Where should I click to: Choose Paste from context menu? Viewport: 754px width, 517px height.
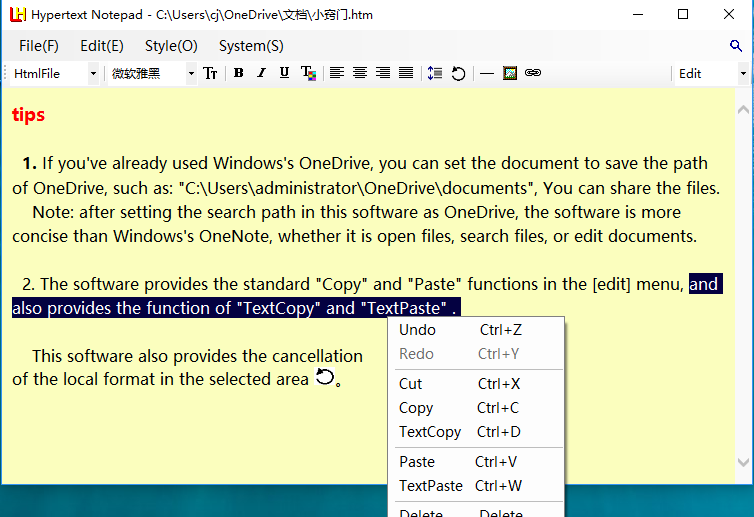pos(476,462)
